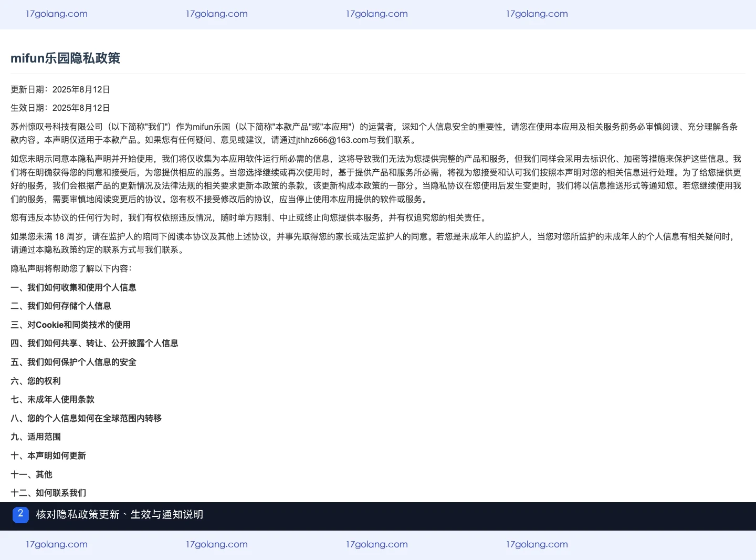Click 六、您的权利
This screenshot has width=756, height=560.
(36, 381)
